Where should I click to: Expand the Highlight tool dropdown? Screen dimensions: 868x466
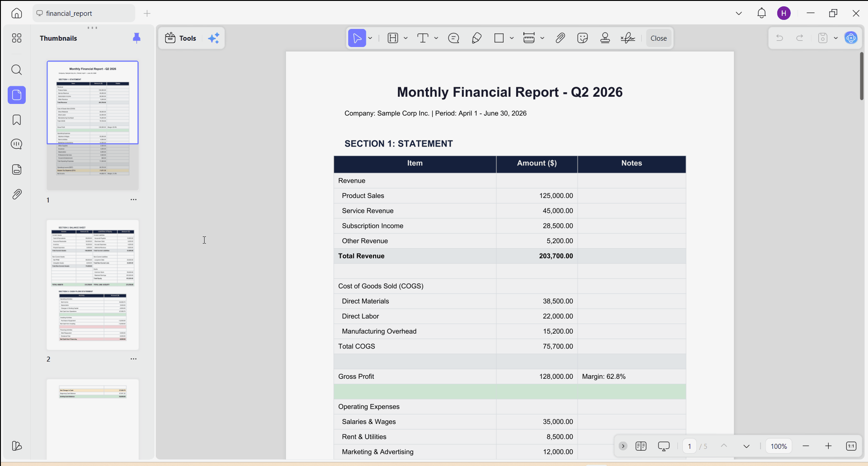406,38
